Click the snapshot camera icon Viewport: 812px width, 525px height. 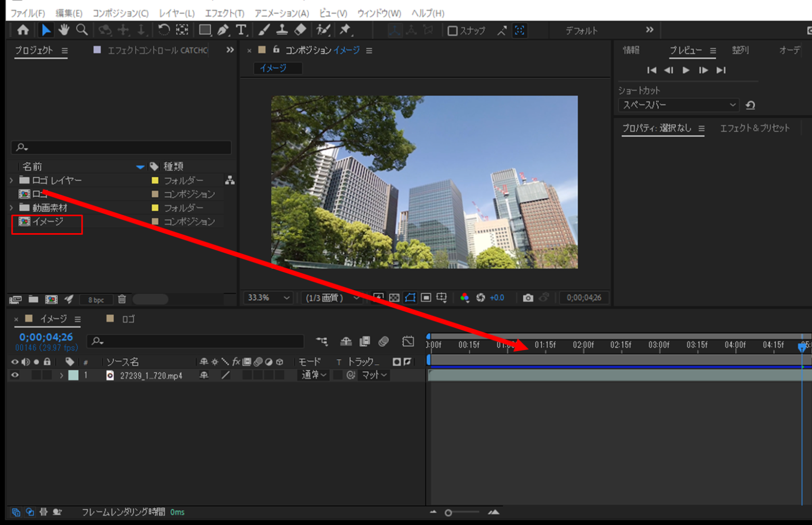tap(528, 298)
